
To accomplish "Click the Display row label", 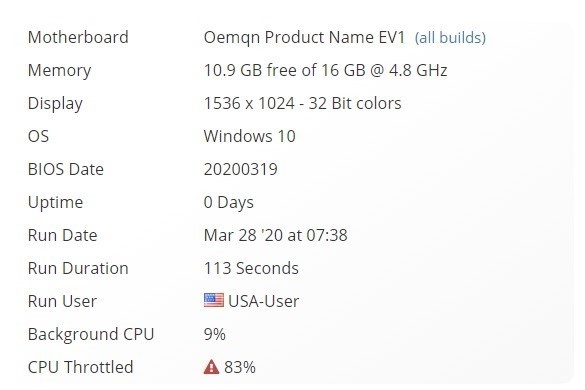I will [x=55, y=103].
